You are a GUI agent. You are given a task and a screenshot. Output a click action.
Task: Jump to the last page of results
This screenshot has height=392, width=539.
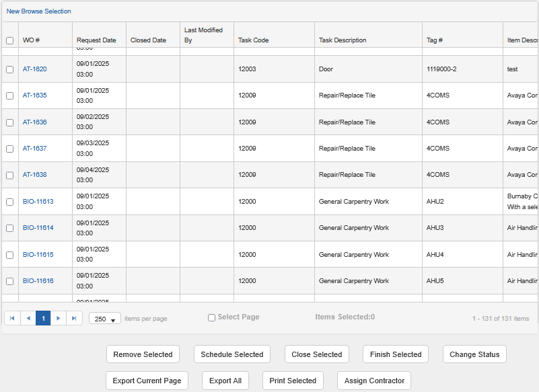pos(74,318)
